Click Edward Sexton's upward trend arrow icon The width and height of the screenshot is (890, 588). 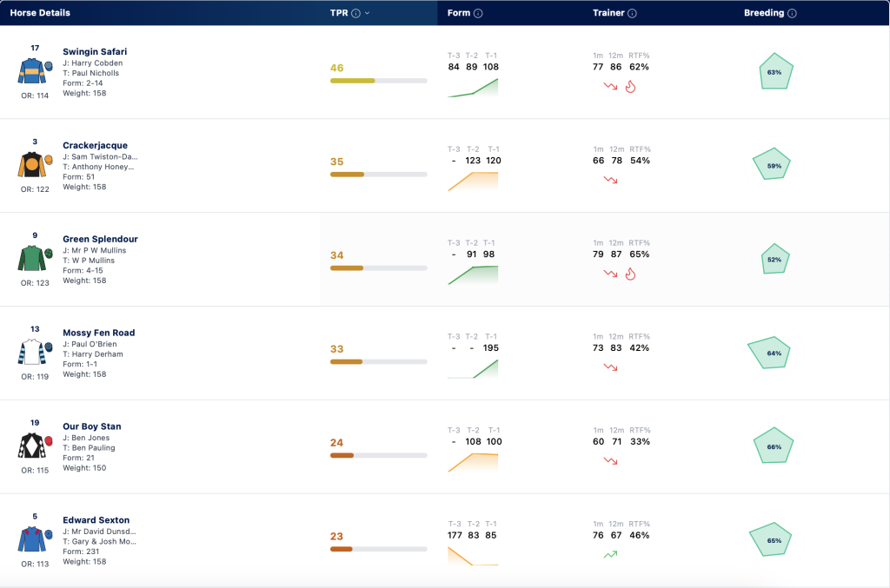pos(610,554)
